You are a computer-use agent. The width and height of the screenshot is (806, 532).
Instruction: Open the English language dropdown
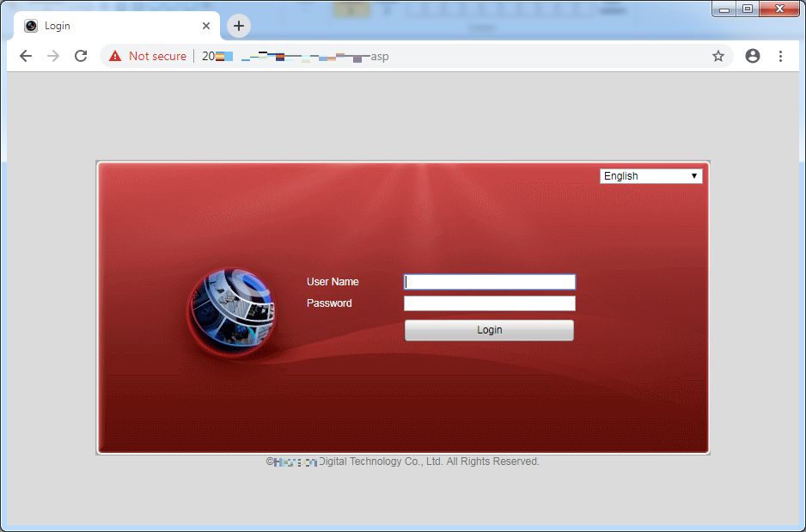point(650,176)
